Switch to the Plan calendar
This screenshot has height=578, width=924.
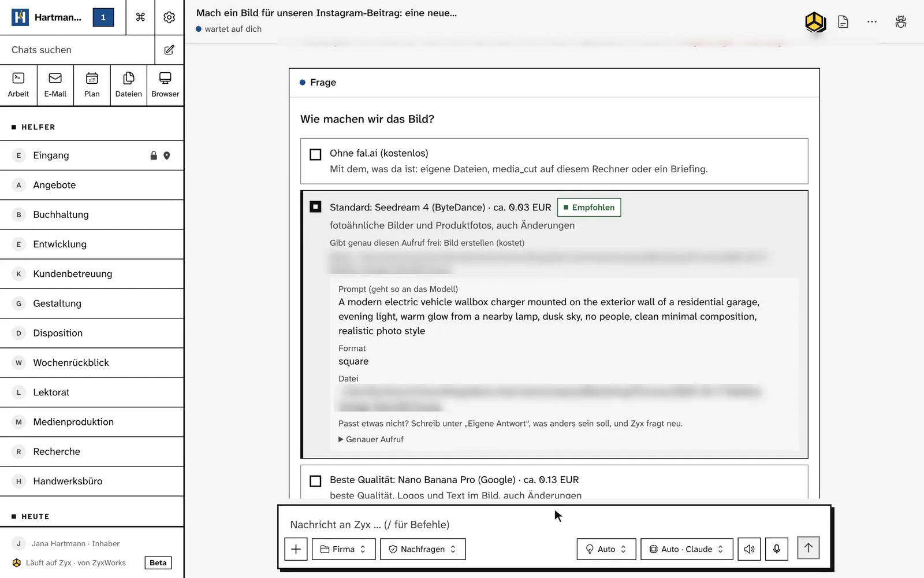(92, 85)
